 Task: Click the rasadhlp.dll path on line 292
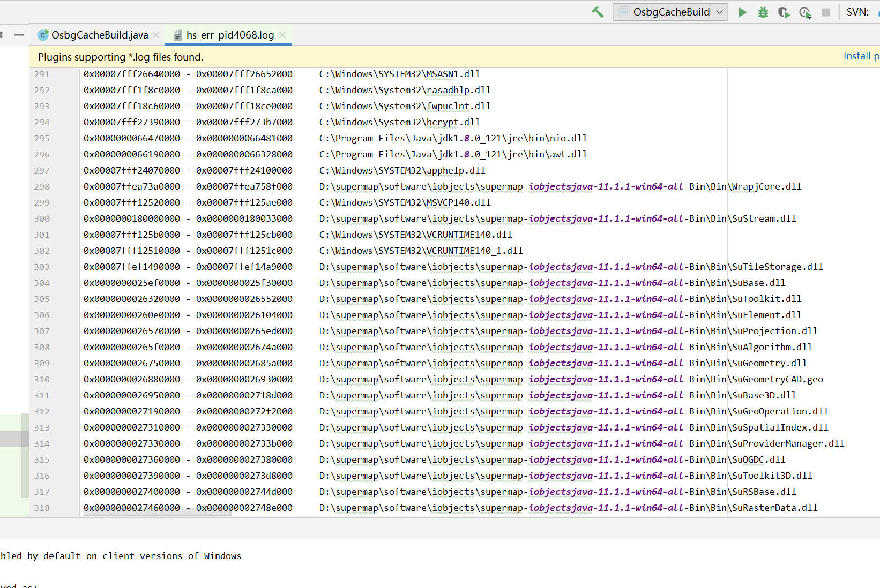coord(405,90)
